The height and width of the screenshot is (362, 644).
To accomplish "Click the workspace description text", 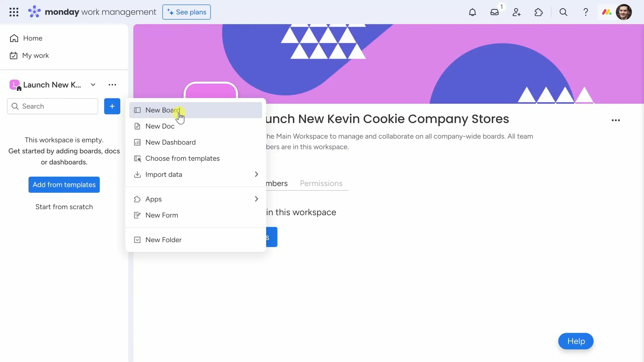I will [399, 142].
